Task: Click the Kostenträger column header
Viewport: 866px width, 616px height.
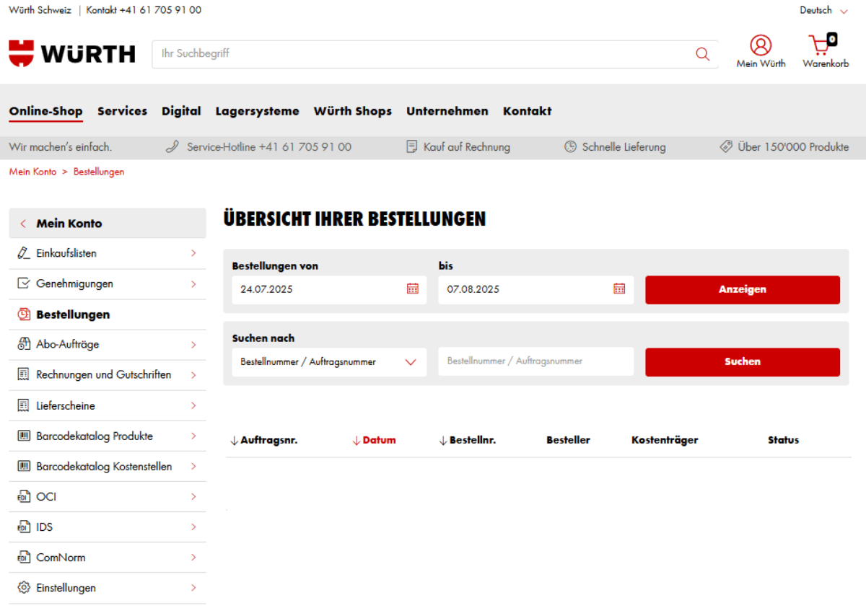Action: 665,440
